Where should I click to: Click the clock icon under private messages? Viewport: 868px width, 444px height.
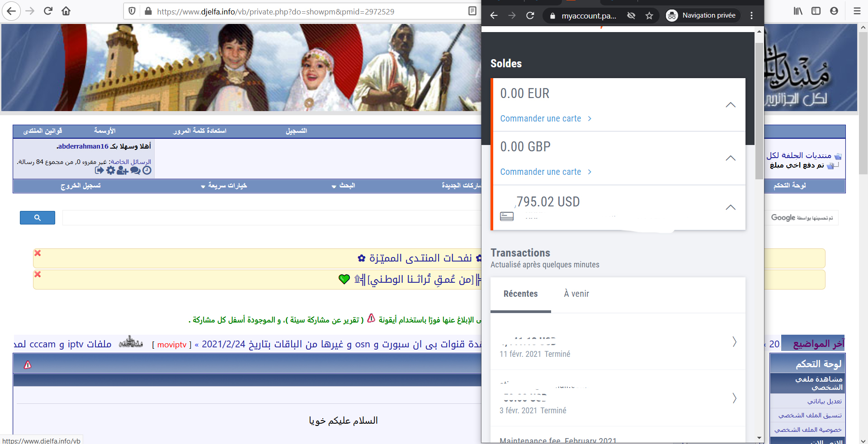coord(147,170)
